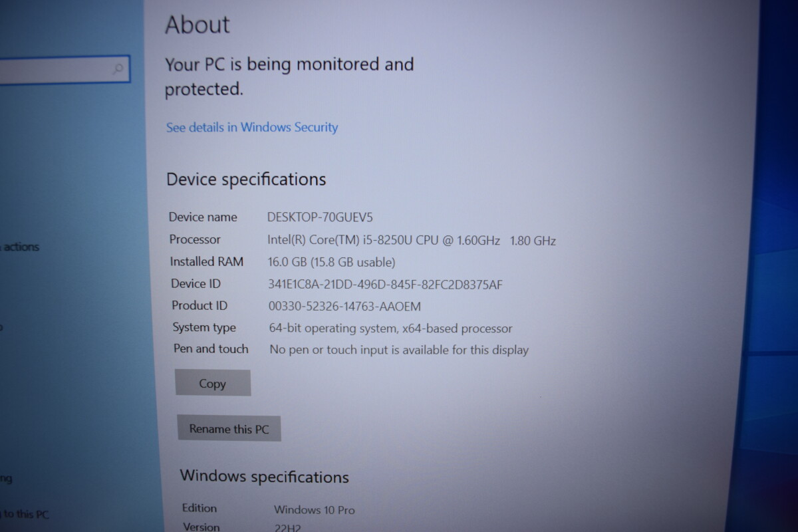Click the Device ID value starting 341E1C8A

[x=385, y=285]
